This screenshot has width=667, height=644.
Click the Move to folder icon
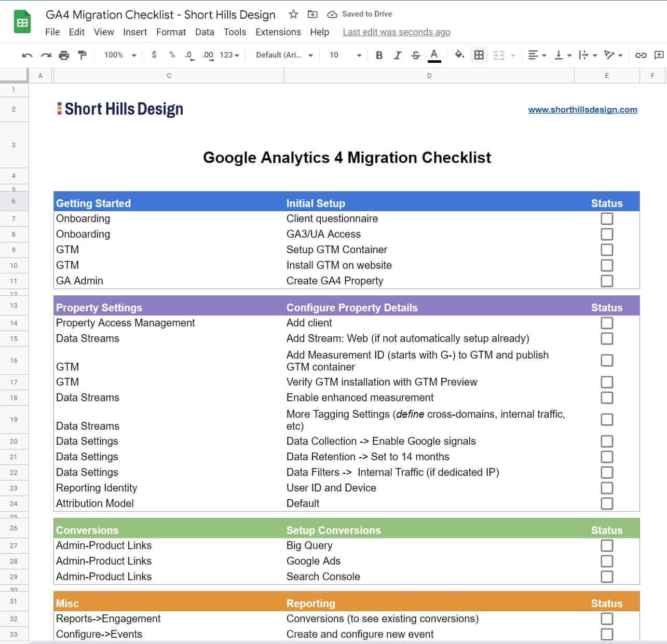coord(312,15)
